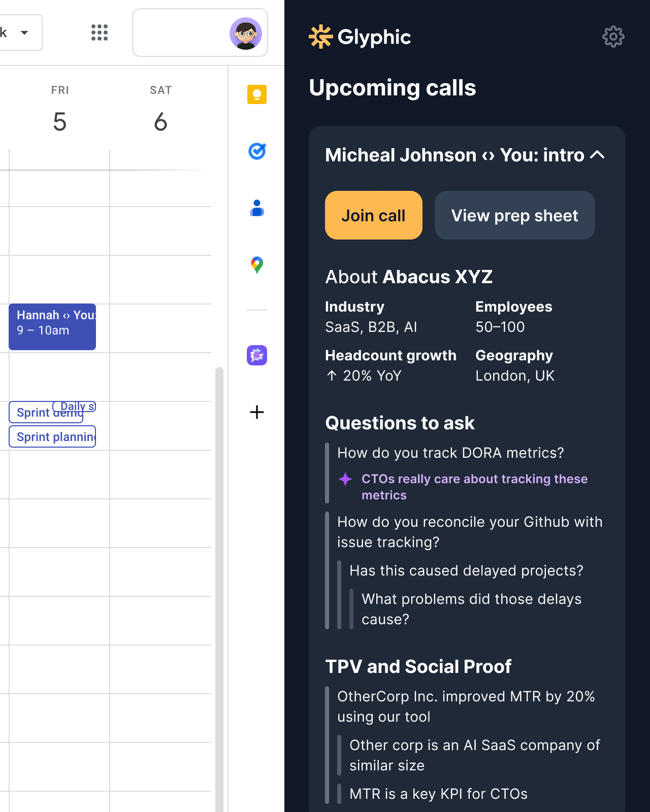
Task: Click the Glyphic logo
Action: pos(360,37)
